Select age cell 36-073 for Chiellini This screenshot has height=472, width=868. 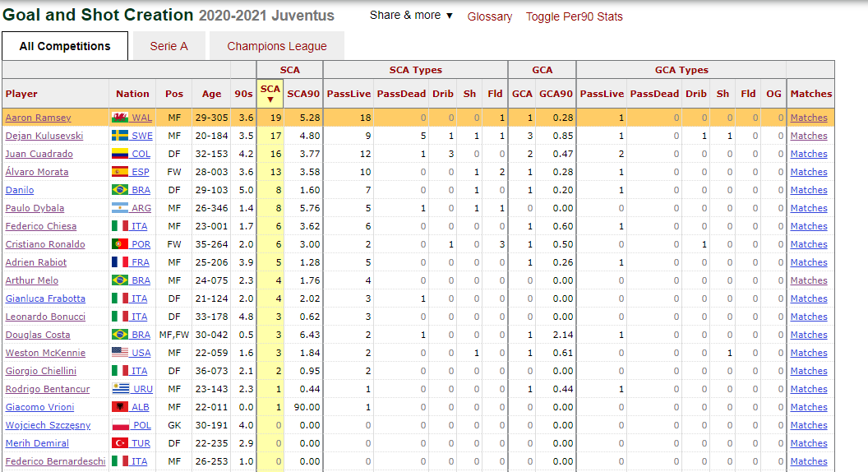click(211, 371)
